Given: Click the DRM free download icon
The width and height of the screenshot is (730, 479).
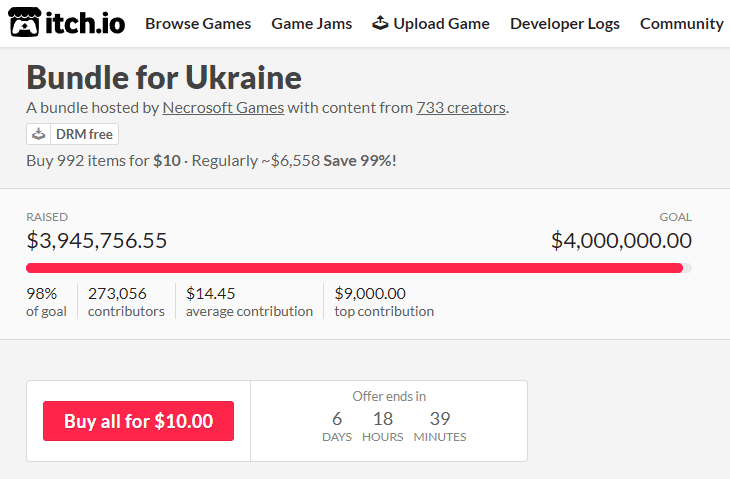Looking at the screenshot, I should pyautogui.click(x=39, y=134).
